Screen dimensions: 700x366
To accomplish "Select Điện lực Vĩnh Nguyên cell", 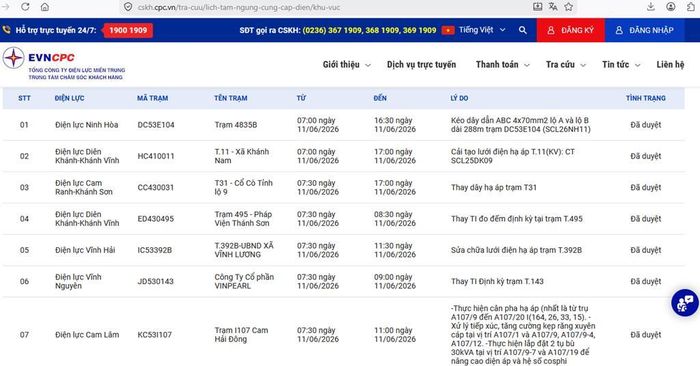I will [x=79, y=281].
